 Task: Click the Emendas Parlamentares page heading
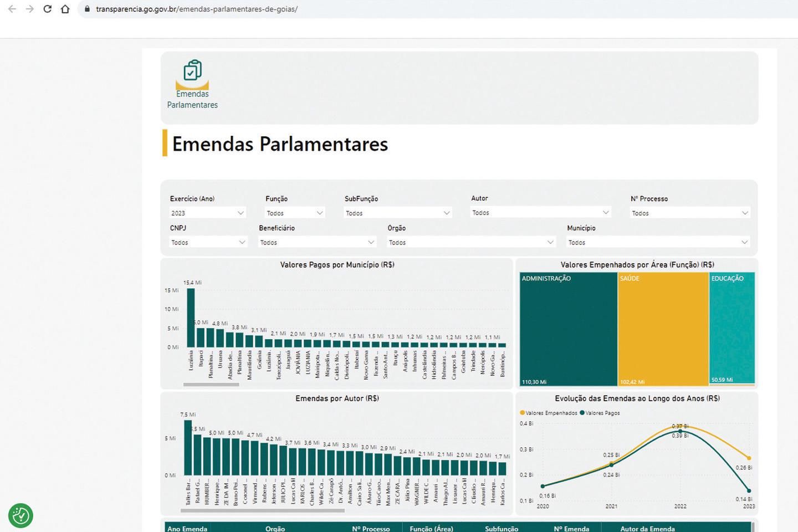[x=280, y=144]
